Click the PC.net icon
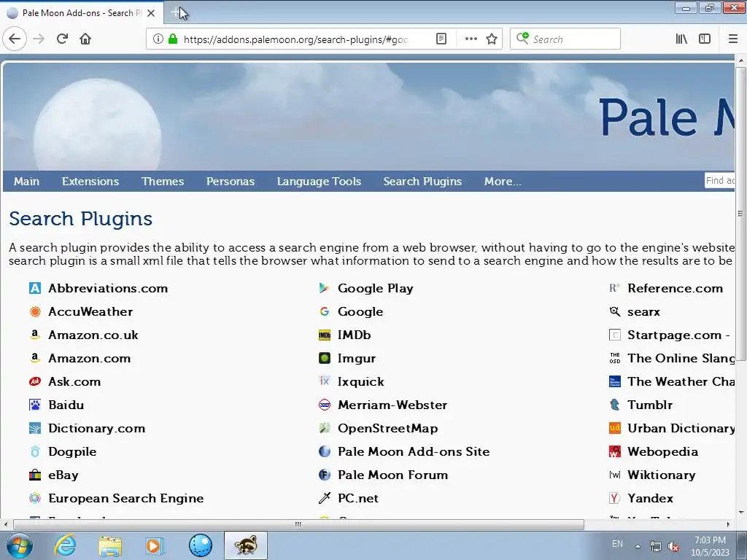 (325, 498)
